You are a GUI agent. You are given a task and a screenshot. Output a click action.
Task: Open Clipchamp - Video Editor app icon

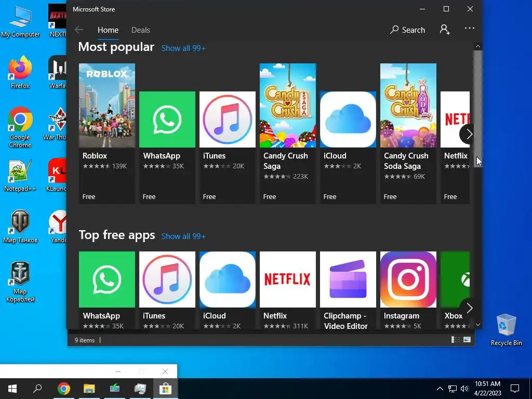tap(348, 279)
